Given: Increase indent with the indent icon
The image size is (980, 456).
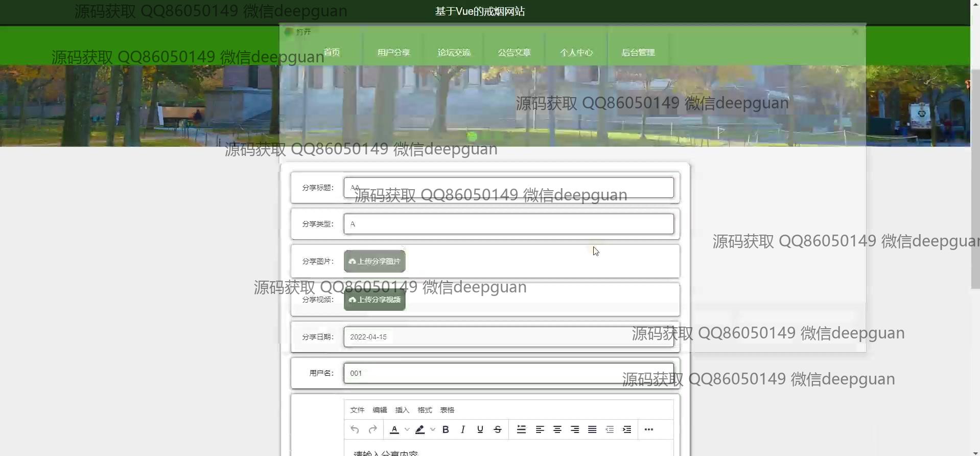Looking at the screenshot, I should pyautogui.click(x=627, y=429).
